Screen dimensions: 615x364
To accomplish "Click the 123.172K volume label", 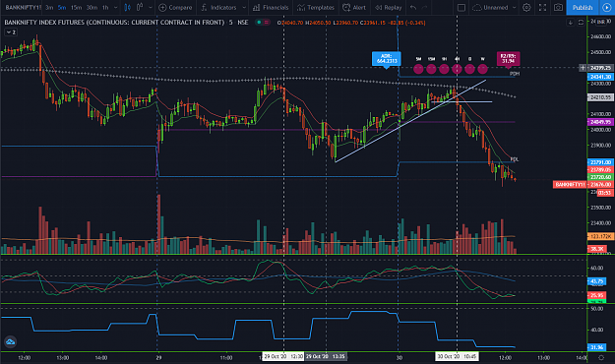I will 600,236.
